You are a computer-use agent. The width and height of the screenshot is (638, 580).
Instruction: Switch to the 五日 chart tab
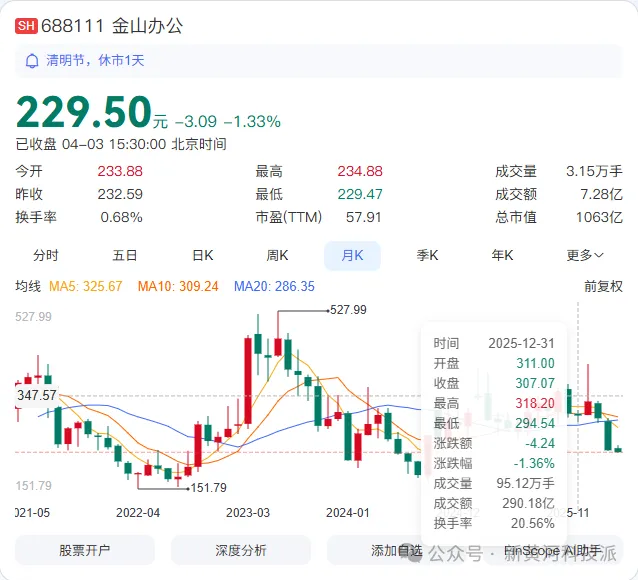click(125, 256)
